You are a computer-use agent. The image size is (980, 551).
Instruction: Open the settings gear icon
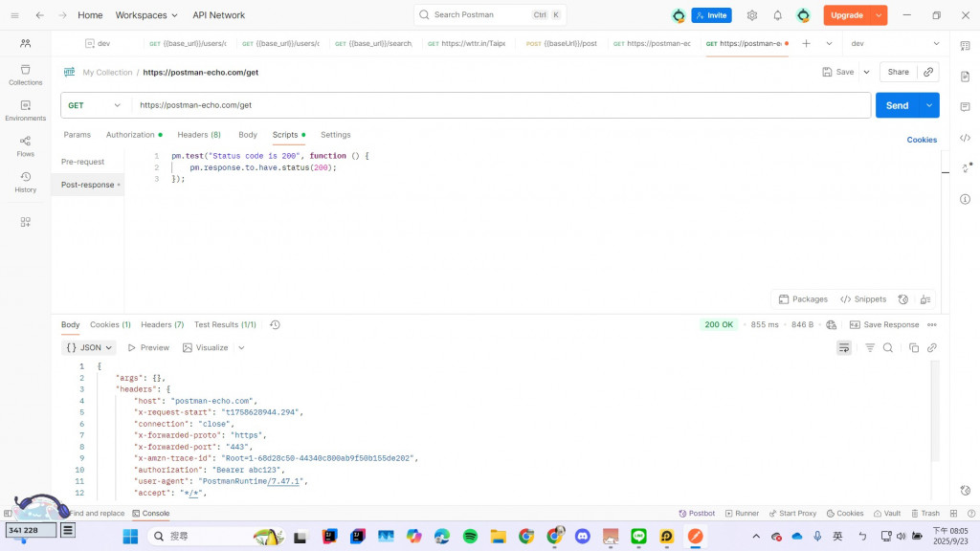tap(752, 15)
